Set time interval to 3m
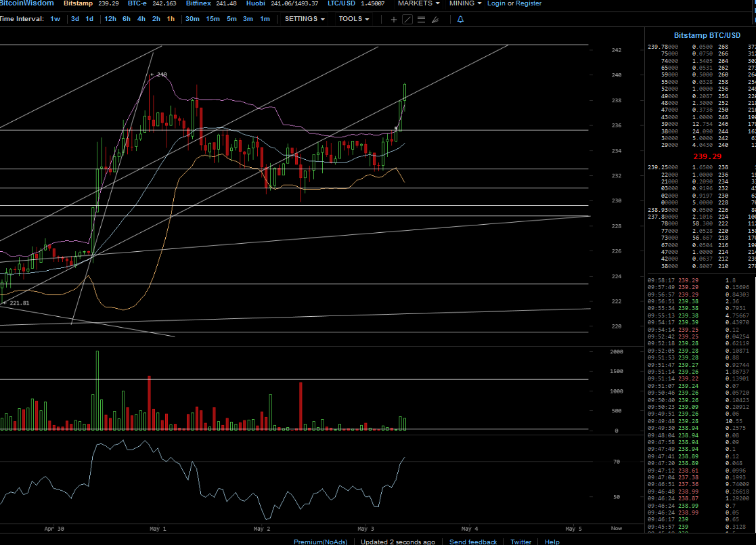Screen dimensions: 756x545 point(248,19)
